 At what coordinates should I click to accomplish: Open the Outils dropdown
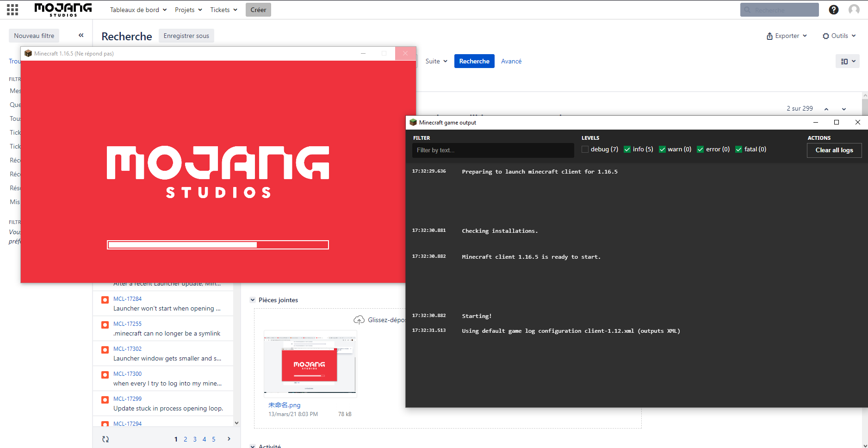click(x=839, y=36)
